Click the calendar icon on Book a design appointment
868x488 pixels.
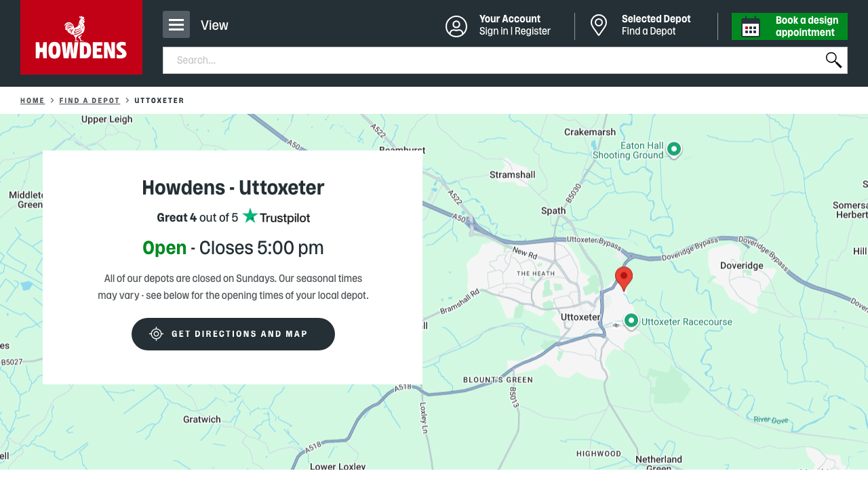point(751,26)
